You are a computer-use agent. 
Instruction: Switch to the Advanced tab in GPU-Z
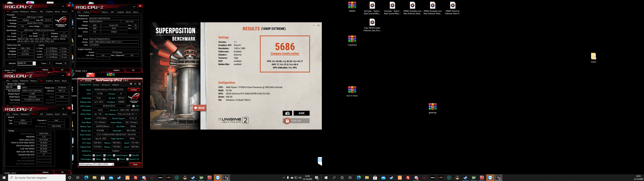pos(105,85)
